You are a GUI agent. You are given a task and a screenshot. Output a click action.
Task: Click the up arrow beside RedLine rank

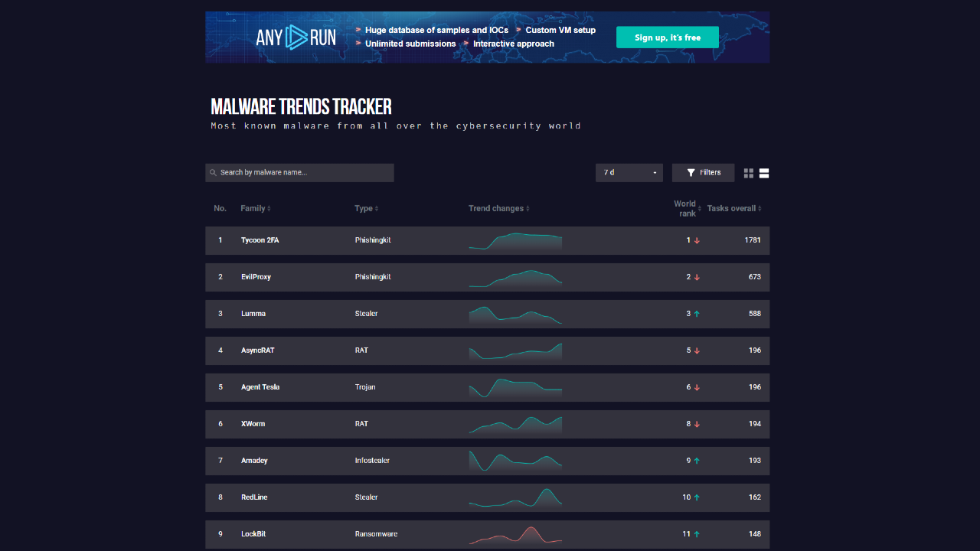pos(697,497)
